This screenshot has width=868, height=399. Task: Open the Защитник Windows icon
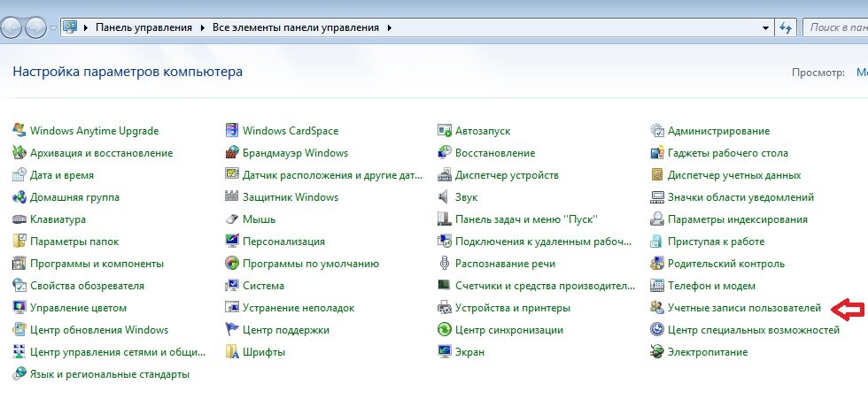(x=232, y=196)
